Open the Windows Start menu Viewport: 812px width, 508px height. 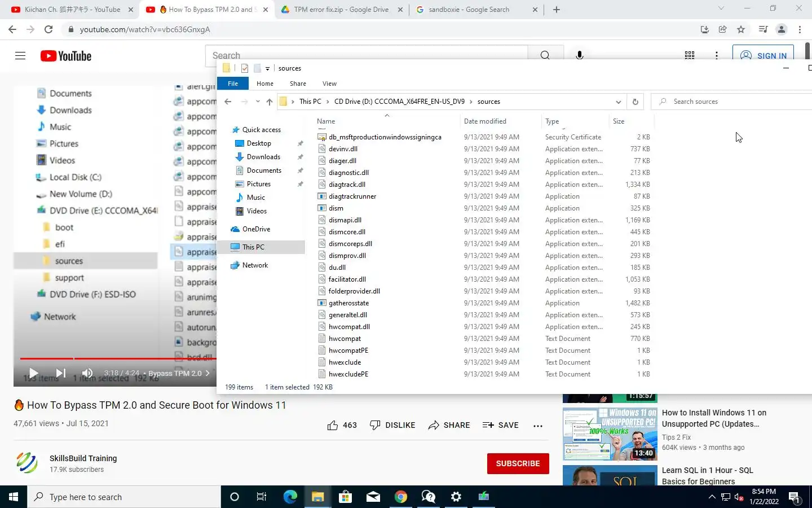pyautogui.click(x=14, y=497)
